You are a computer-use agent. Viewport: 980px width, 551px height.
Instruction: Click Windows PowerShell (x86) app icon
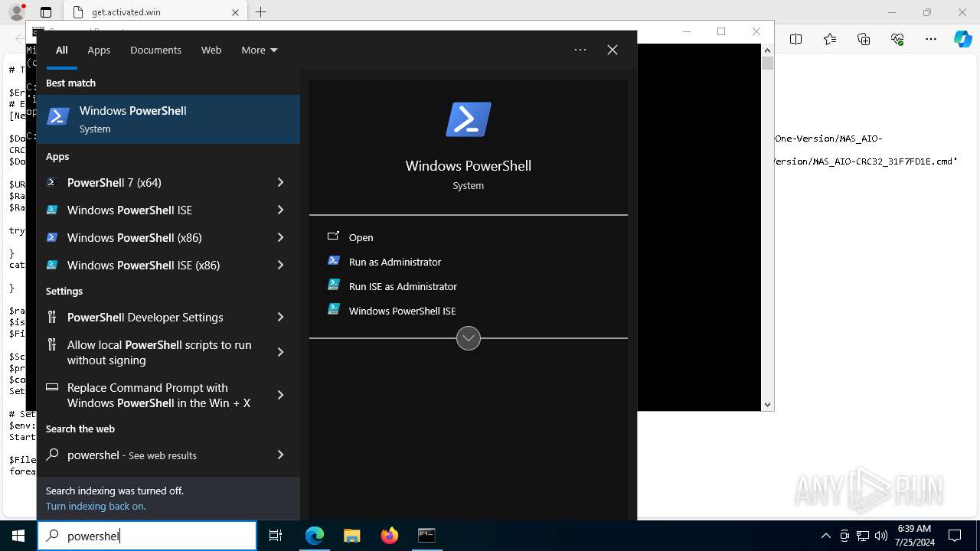pos(52,237)
